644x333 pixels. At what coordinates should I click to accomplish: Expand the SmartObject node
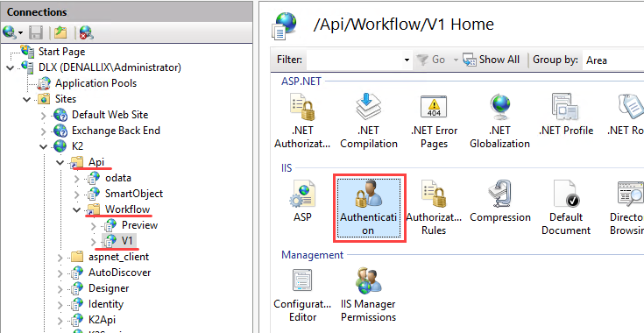pyautogui.click(x=77, y=194)
